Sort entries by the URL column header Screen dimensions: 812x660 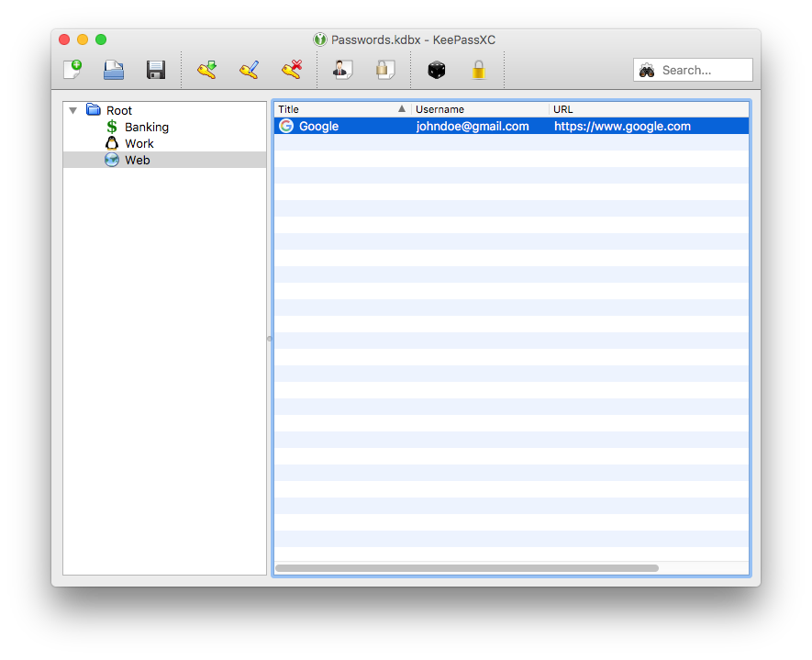(x=649, y=109)
